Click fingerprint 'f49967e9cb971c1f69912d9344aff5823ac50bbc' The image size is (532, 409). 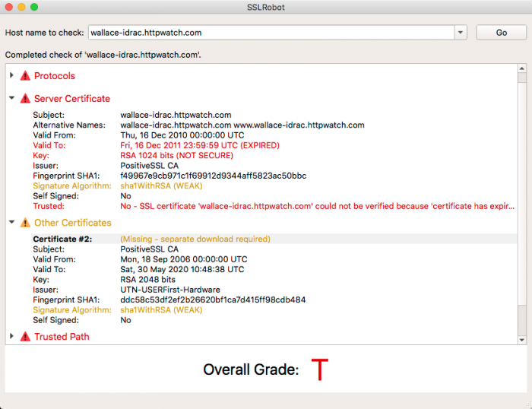(x=214, y=176)
